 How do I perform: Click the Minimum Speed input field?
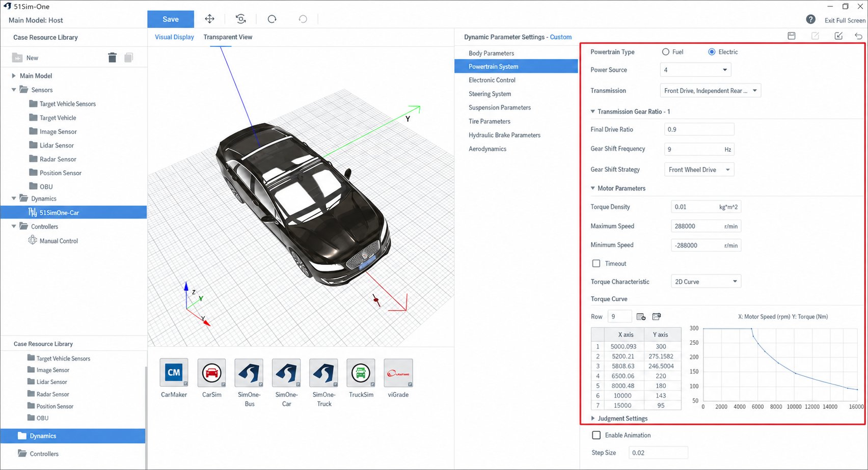(x=706, y=245)
